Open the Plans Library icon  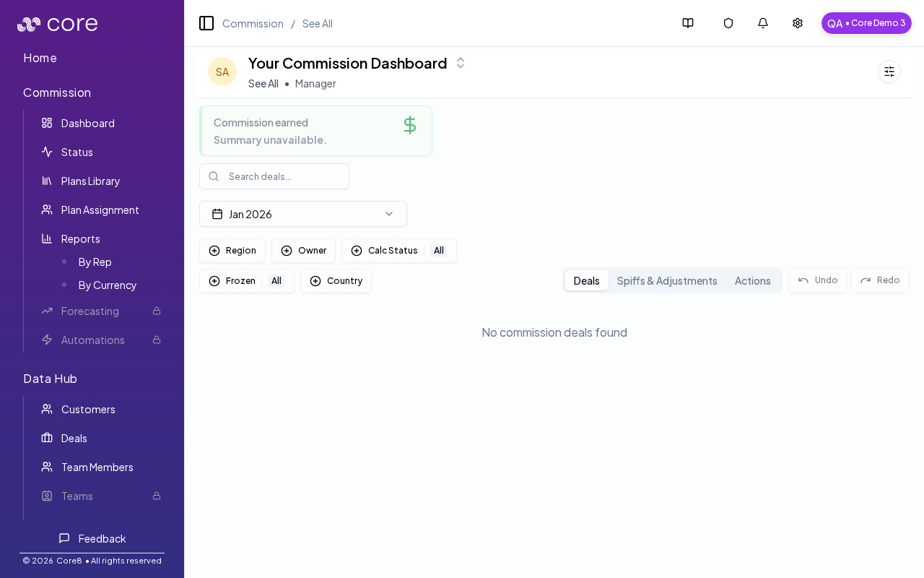[x=46, y=181]
